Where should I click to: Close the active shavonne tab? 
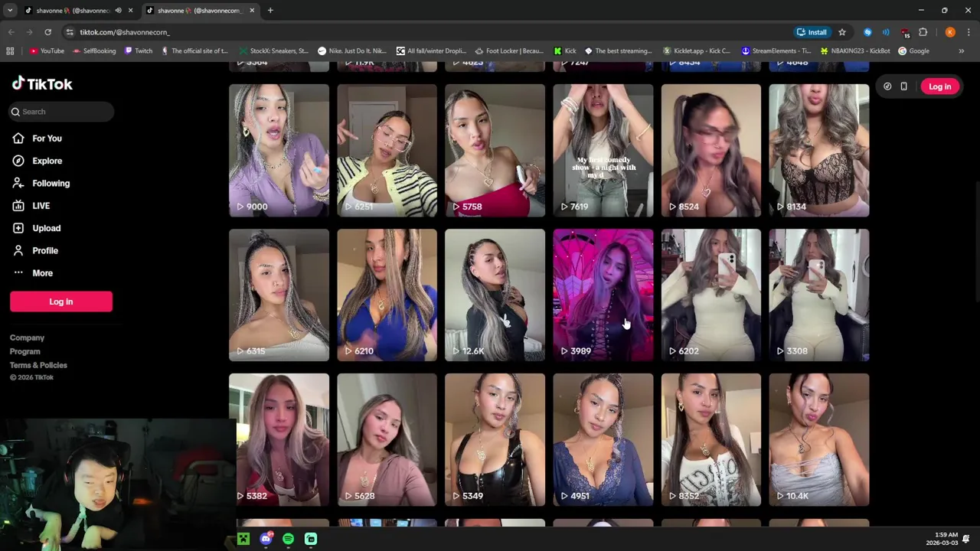252,11
